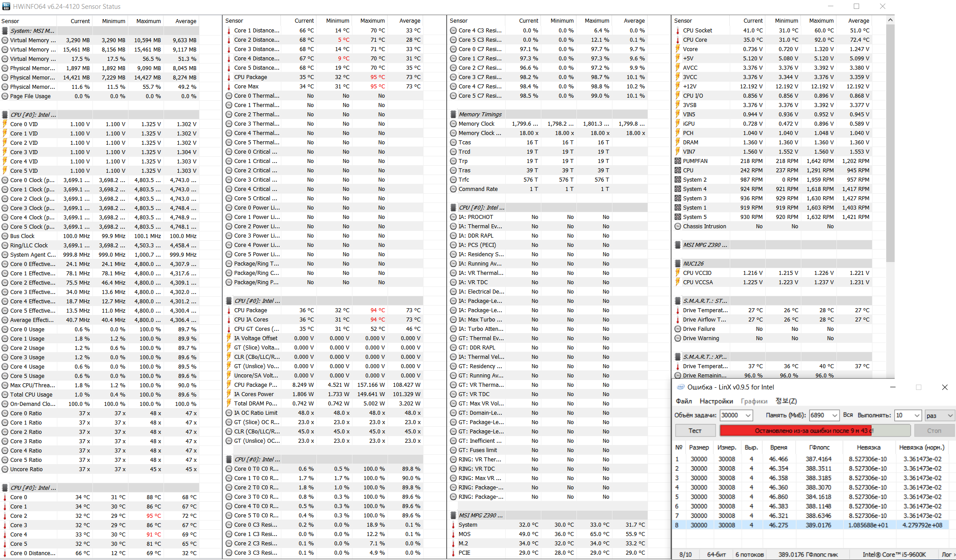
Task: Click clock icon beside Memory Clock row
Action: [453, 124]
